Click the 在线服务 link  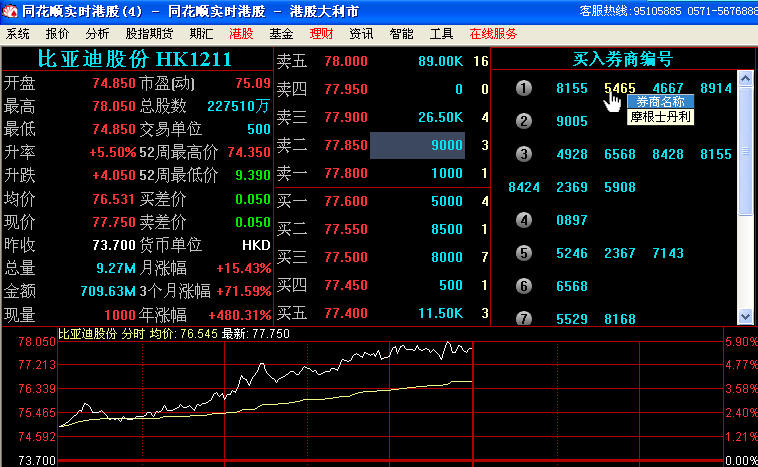click(493, 33)
